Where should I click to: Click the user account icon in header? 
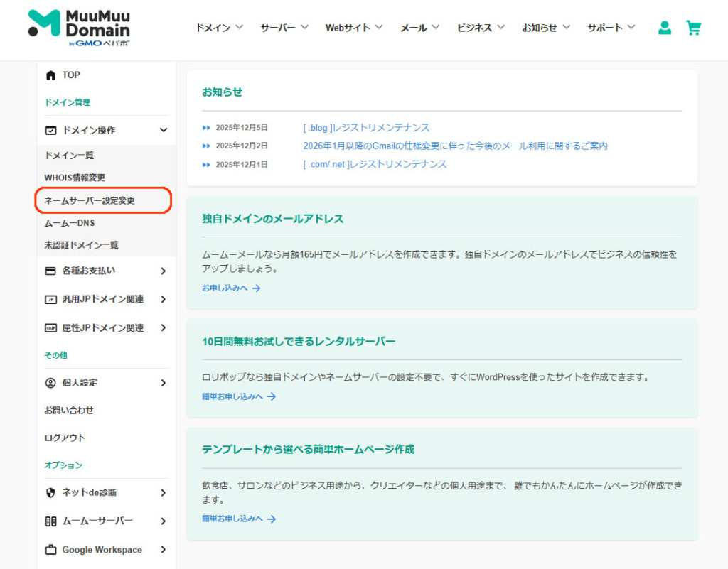(x=665, y=28)
